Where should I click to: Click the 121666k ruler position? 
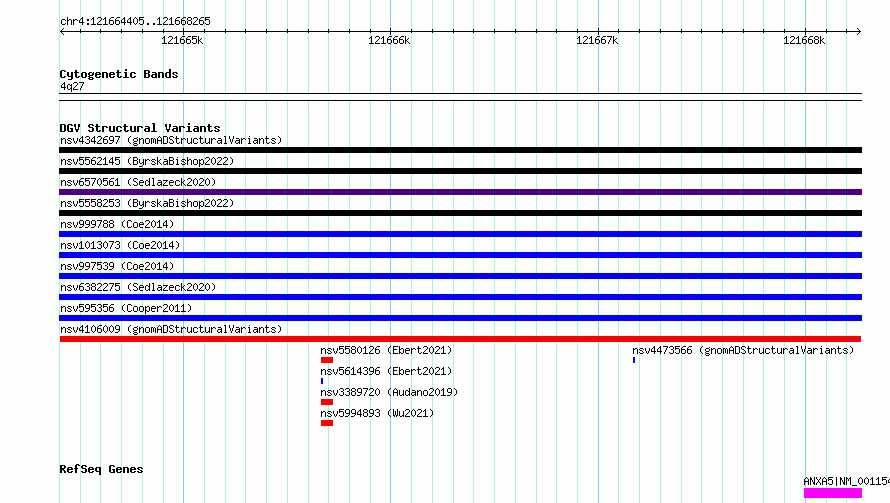pyautogui.click(x=389, y=40)
